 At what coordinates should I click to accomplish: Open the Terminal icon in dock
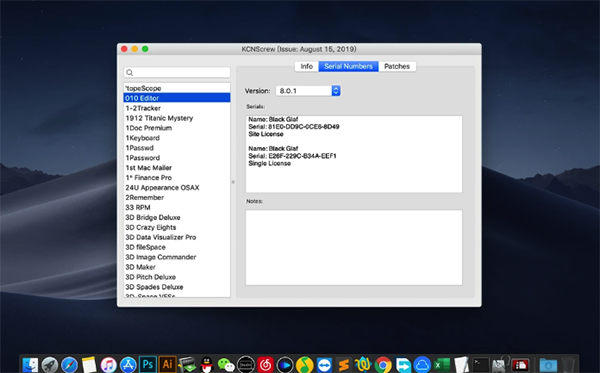[x=481, y=365]
